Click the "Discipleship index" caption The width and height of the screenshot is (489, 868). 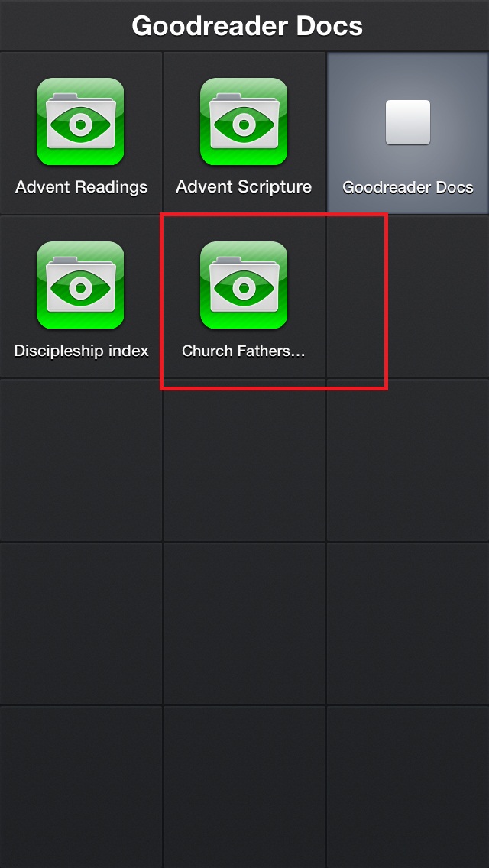click(x=82, y=351)
